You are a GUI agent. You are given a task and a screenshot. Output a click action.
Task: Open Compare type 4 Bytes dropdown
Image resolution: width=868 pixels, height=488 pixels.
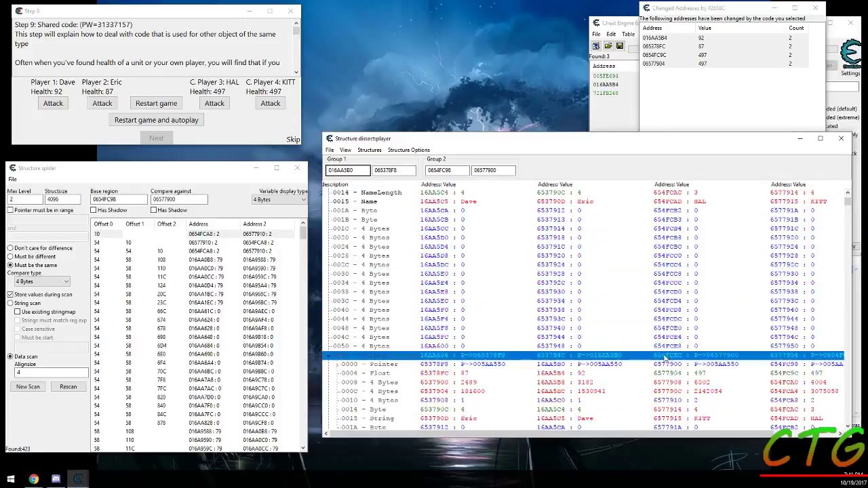pyautogui.click(x=42, y=281)
